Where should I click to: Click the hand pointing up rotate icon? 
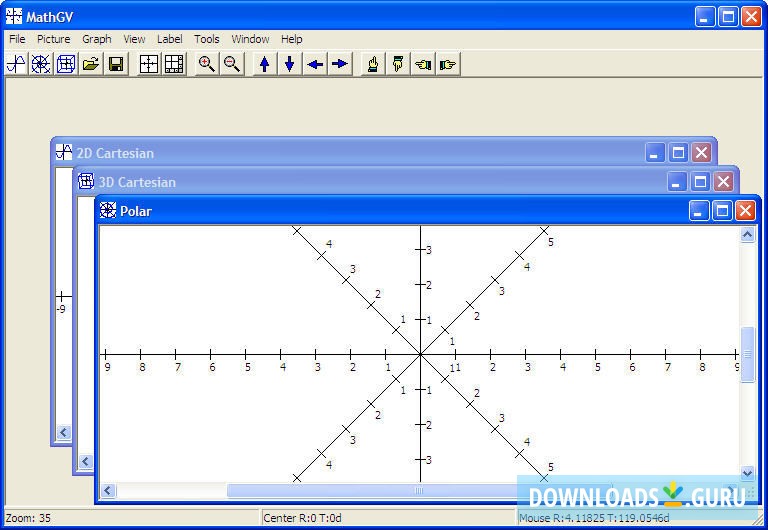click(x=373, y=64)
